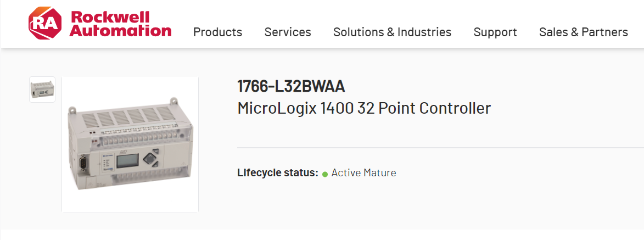644x240 pixels.
Task: Open the Services menu
Action: (x=288, y=32)
